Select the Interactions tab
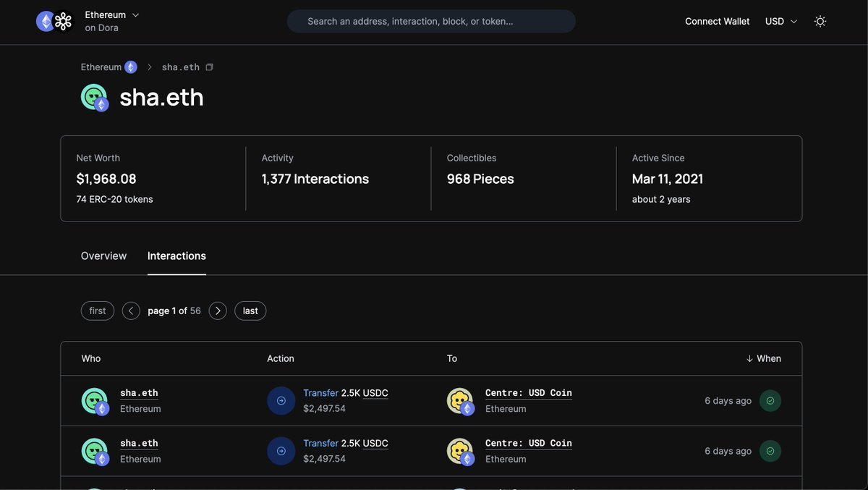 pos(176,255)
